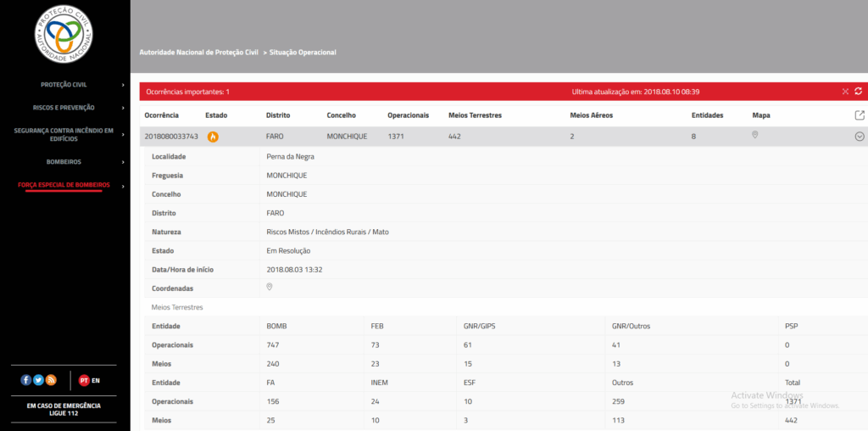868x431 pixels.
Task: Click the ESF entity cell
Action: (470, 383)
